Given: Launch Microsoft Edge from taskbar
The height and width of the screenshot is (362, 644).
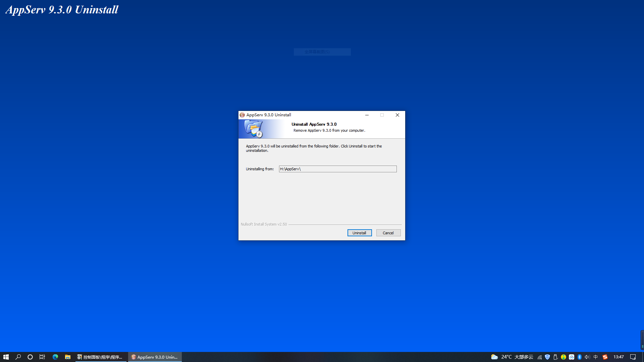Looking at the screenshot, I should pyautogui.click(x=55, y=357).
